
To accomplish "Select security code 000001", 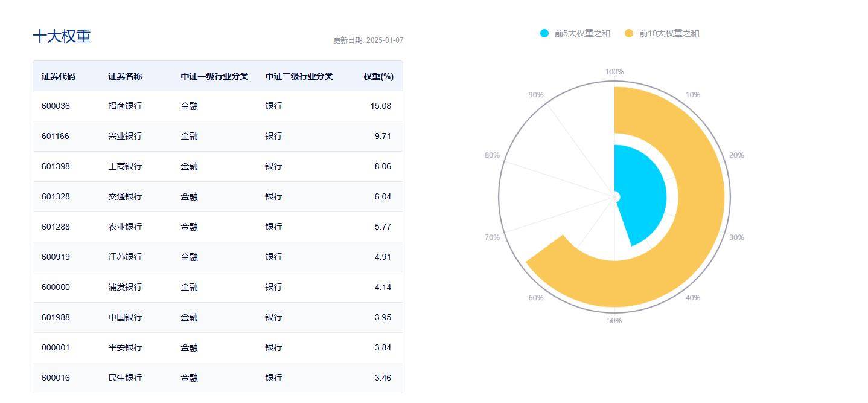I will click(56, 347).
